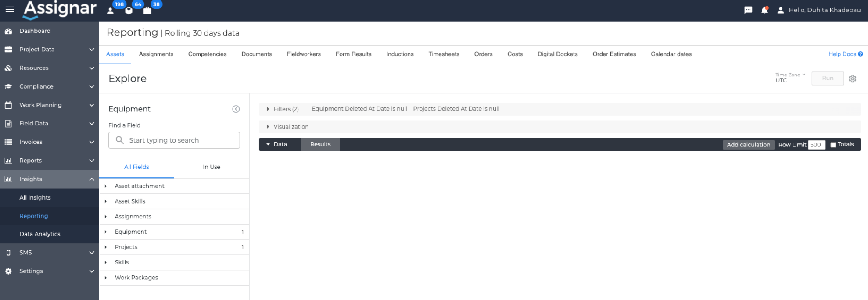Click the Reports chart icon

[8, 161]
